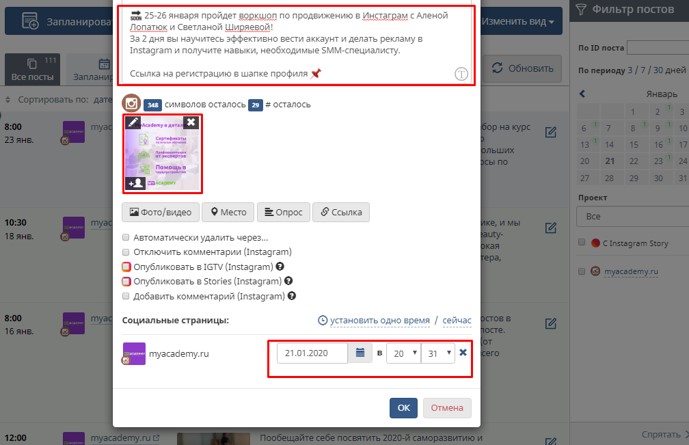Open the hour dropdown showing 20
The image size is (689, 445).
[x=403, y=353]
